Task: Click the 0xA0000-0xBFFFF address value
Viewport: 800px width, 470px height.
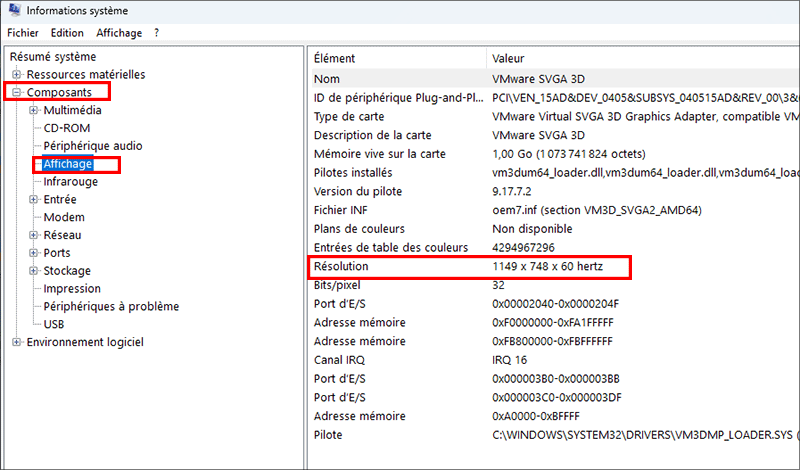Action: coord(536,416)
